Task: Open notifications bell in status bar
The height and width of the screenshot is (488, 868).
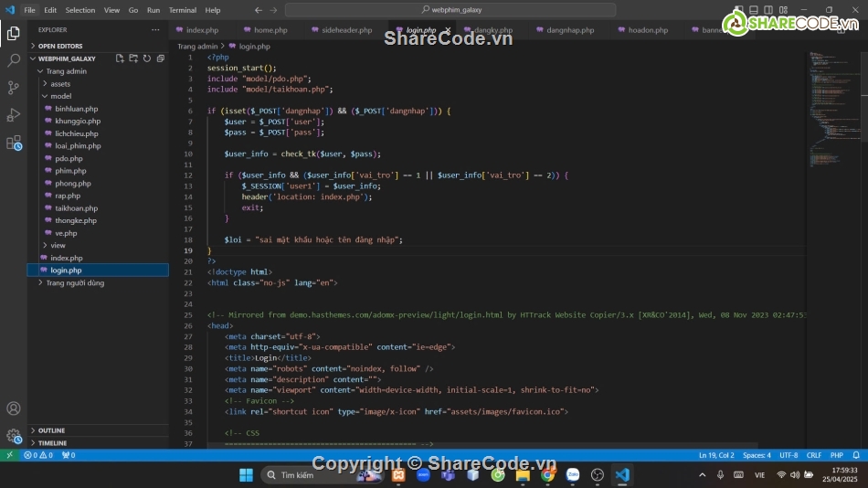Action: 856,455
